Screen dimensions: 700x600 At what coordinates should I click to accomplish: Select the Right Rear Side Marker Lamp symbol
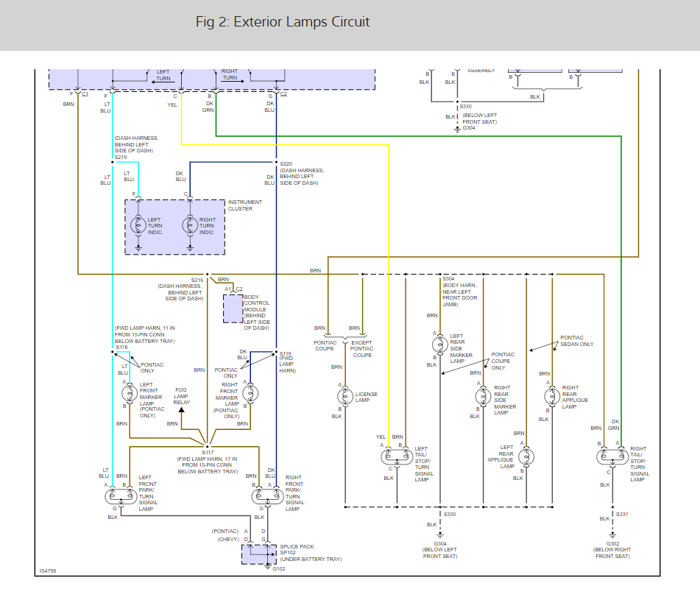(x=483, y=396)
